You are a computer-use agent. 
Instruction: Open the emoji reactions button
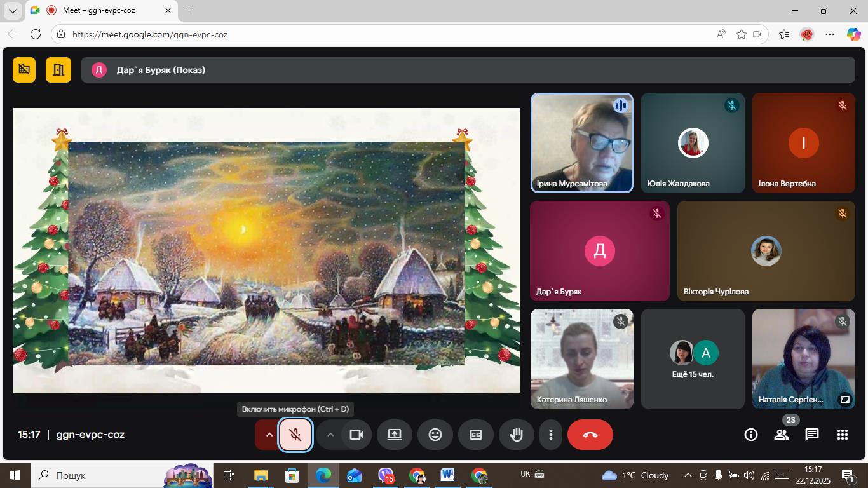pyautogui.click(x=435, y=435)
